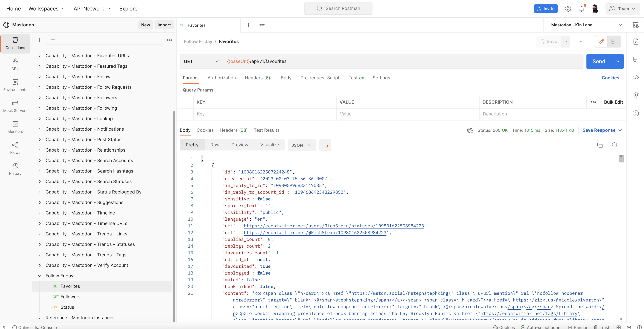Click the Search Postman field
Image resolution: width=644 pixels, height=329 pixels.
(338, 8)
